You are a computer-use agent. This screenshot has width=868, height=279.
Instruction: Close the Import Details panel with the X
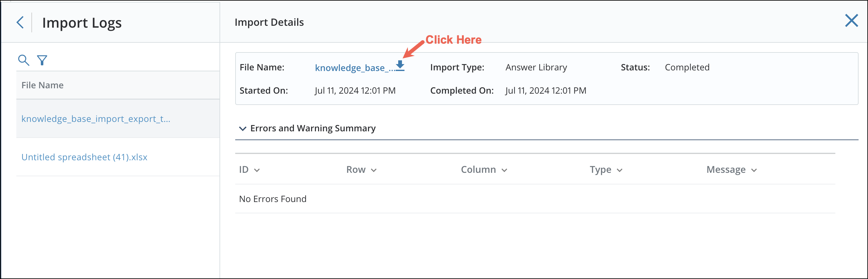(851, 21)
